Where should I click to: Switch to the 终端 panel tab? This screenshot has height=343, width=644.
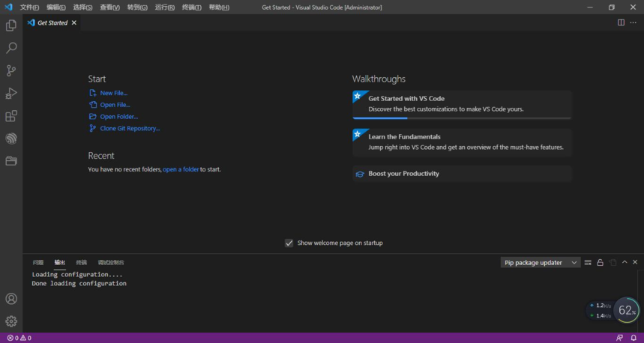pos(81,263)
